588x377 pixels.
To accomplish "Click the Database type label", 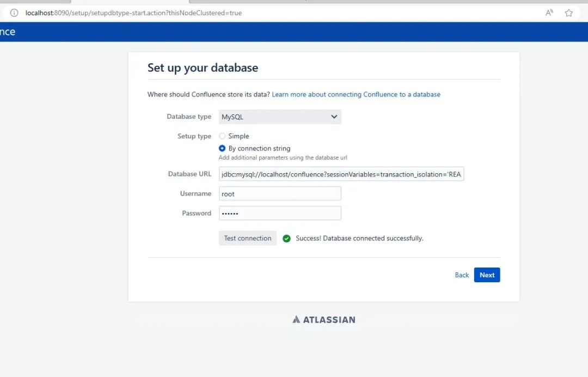I will (189, 117).
